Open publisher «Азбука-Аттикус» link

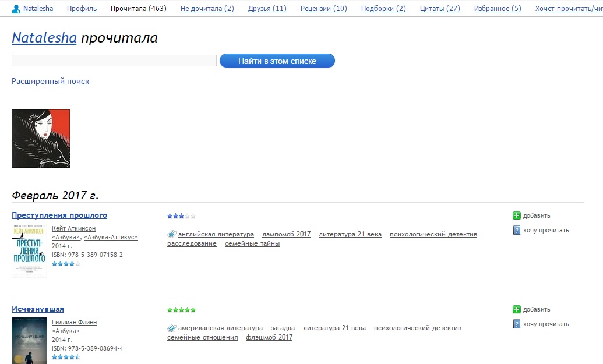(x=111, y=237)
